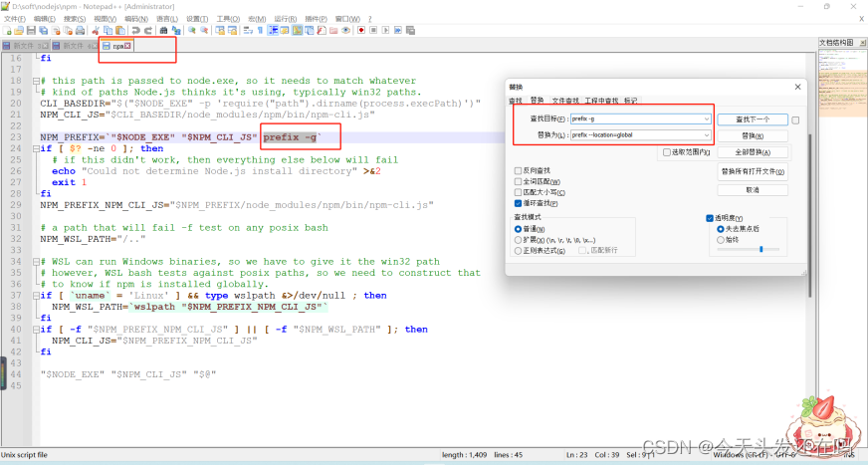The width and height of the screenshot is (868, 466).
Task: Click the Function List toolbar icon
Action: [322, 31]
